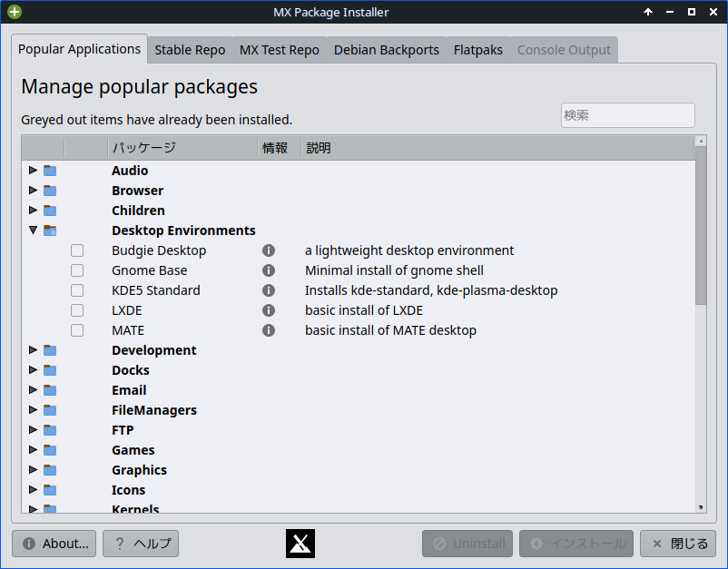Click the Children folder icon
This screenshot has height=569, width=728.
pyautogui.click(x=50, y=211)
